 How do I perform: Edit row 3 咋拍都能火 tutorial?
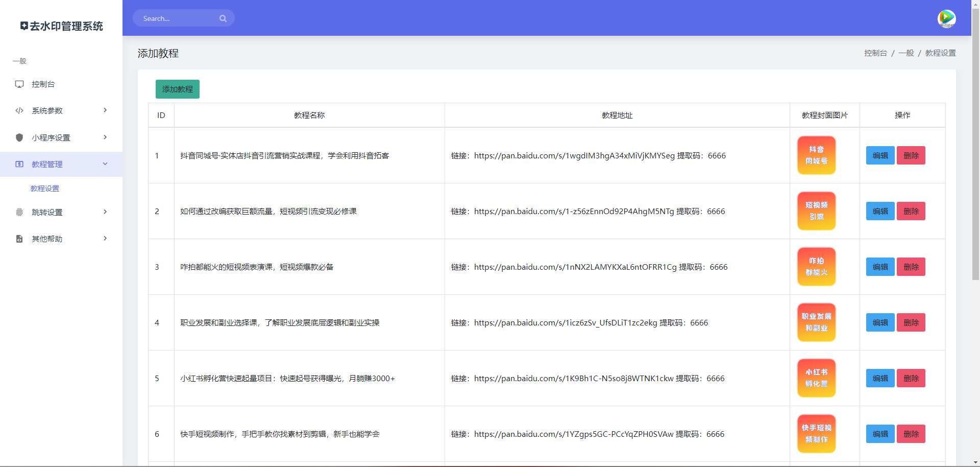coord(880,267)
